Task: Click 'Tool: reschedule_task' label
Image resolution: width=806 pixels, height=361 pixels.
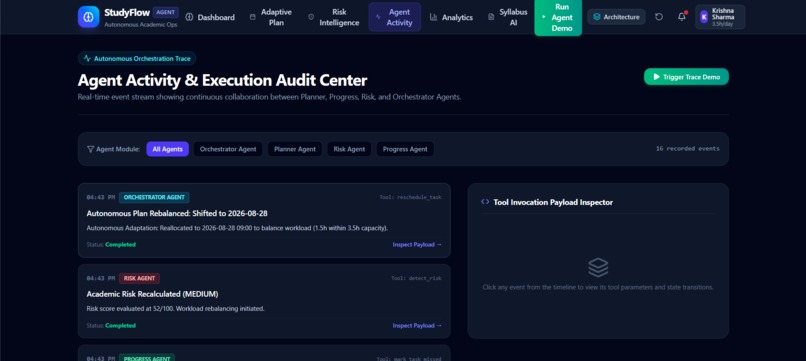Action: point(410,197)
